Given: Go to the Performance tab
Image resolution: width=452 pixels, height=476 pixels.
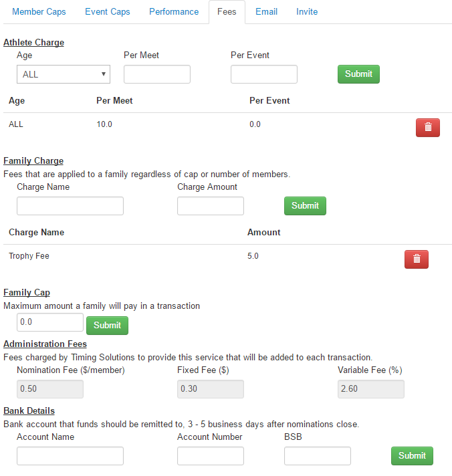Looking at the screenshot, I should [x=174, y=11].
